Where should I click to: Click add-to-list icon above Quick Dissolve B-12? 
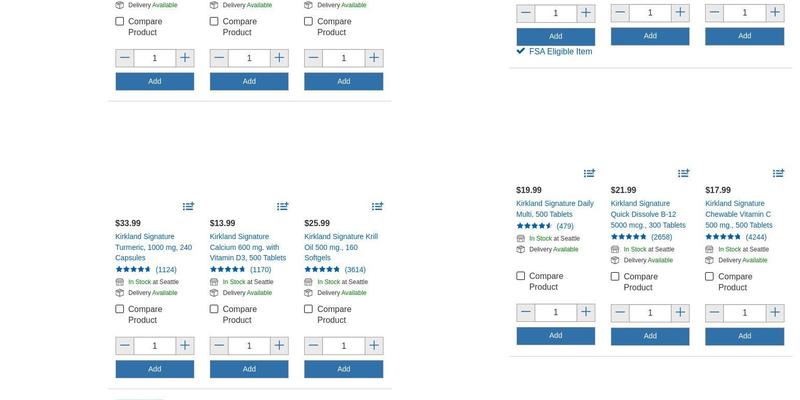(x=684, y=173)
